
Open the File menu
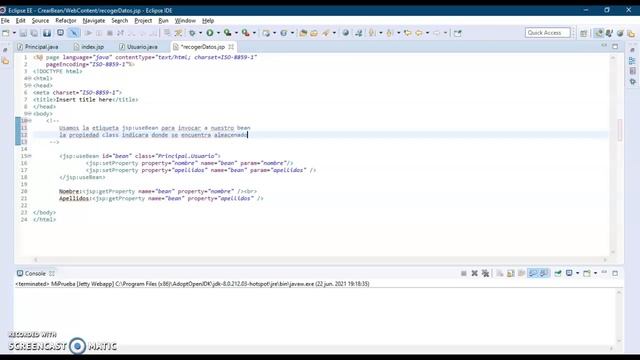coord(5,20)
